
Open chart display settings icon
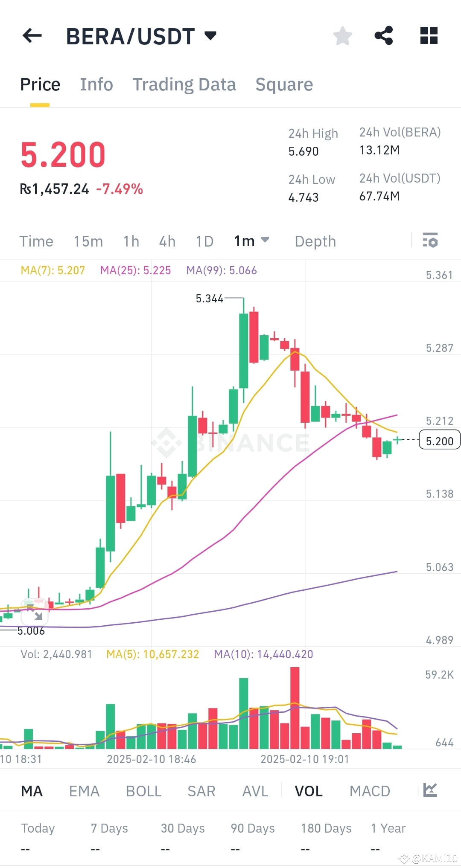[431, 241]
